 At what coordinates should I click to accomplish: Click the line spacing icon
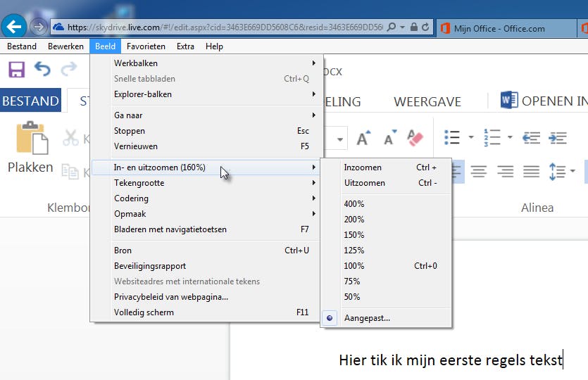coord(557,172)
